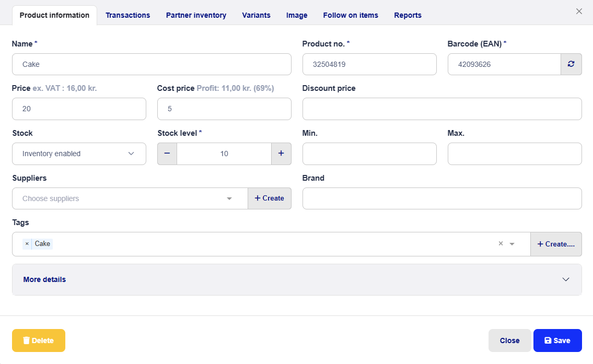Decrease stock level with minus button
This screenshot has height=364, width=593.
click(167, 154)
